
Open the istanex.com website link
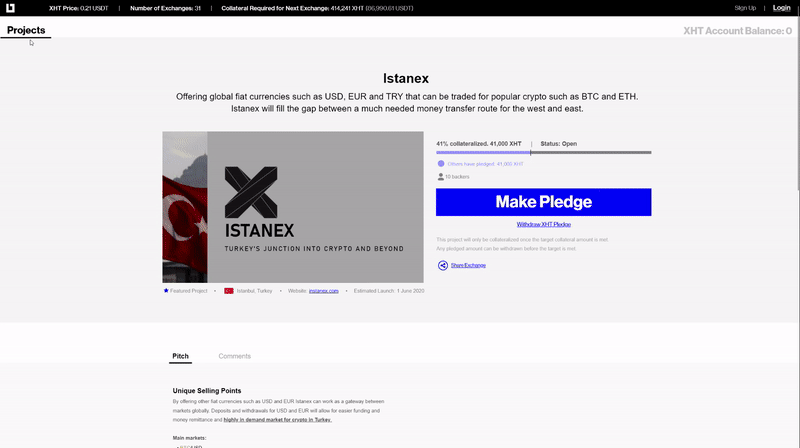tap(323, 291)
